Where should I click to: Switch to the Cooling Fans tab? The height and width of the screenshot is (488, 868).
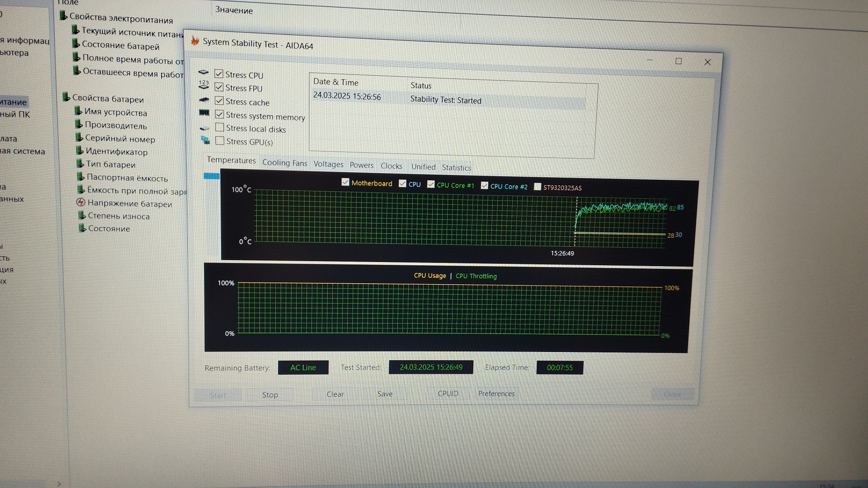coord(284,163)
